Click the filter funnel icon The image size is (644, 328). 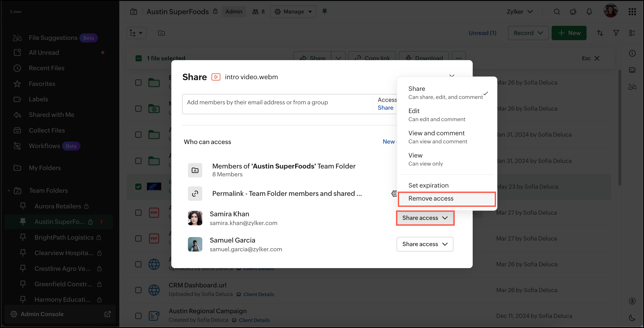tap(616, 33)
